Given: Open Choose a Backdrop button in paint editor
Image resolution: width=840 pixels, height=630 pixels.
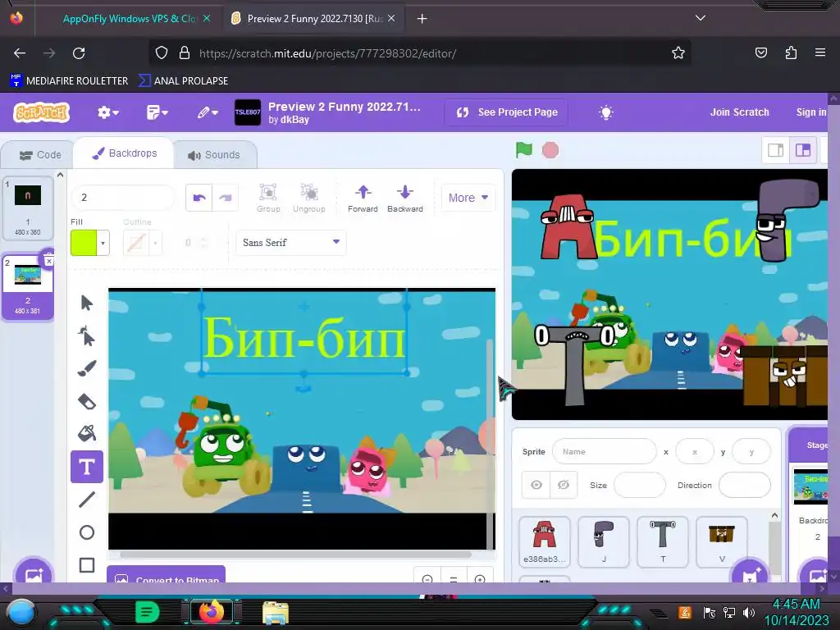Looking at the screenshot, I should (33, 576).
